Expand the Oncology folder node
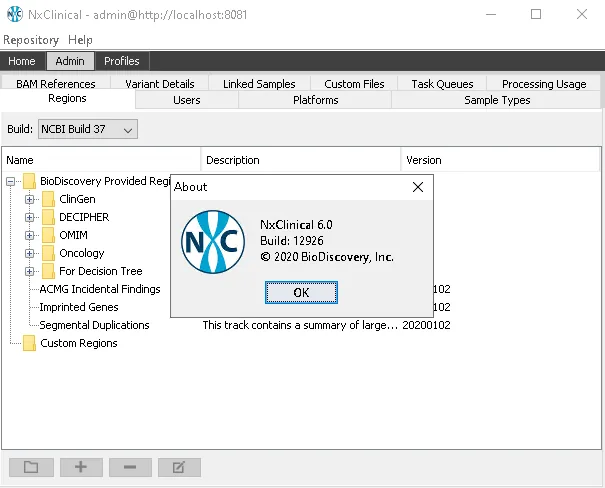The image size is (605, 488). [29, 253]
